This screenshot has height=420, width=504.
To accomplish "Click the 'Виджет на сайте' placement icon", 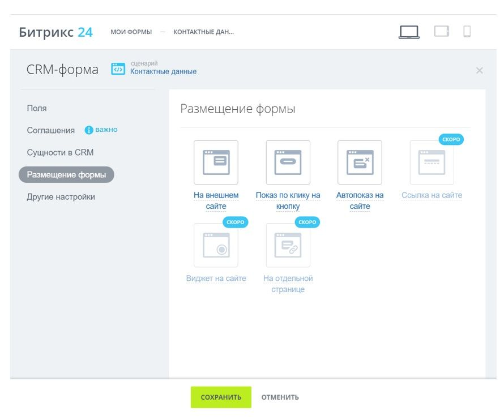I will coord(216,245).
